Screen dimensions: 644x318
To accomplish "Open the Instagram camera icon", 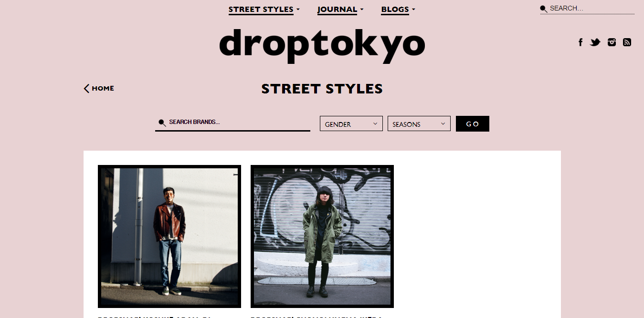I will (612, 42).
